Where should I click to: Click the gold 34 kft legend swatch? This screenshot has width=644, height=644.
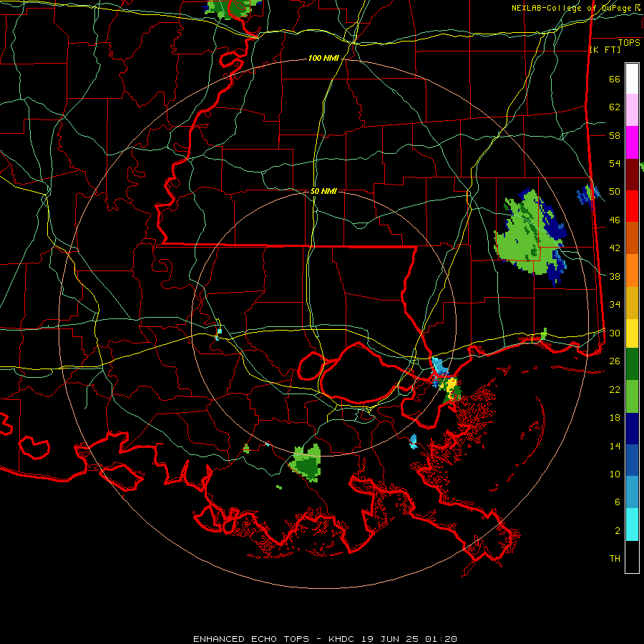[x=632, y=303]
